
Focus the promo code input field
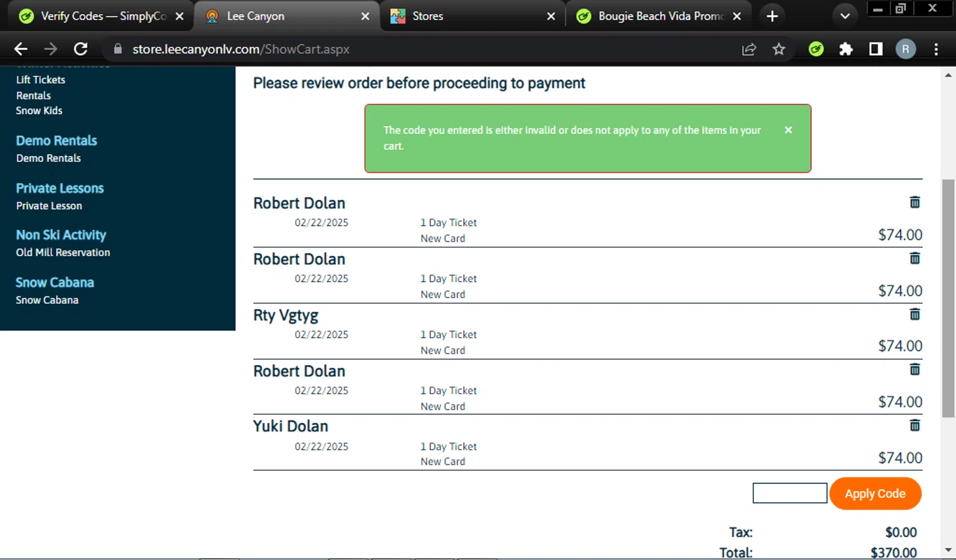(x=790, y=493)
